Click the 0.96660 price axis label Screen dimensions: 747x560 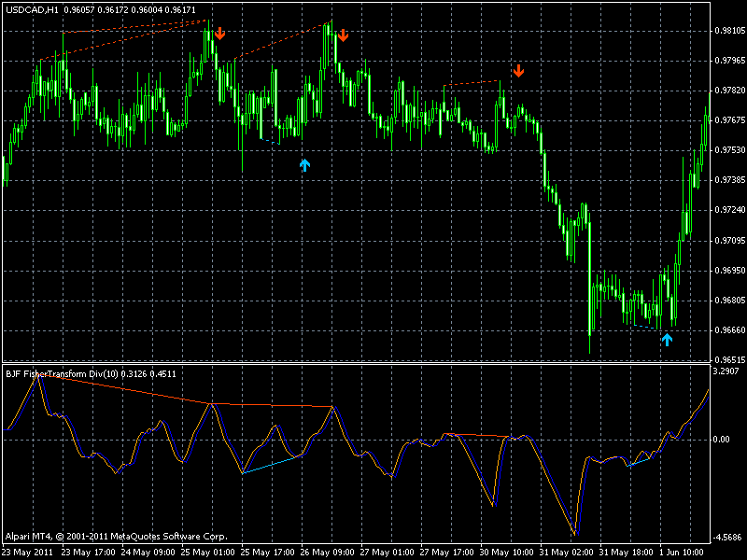pyautogui.click(x=729, y=330)
